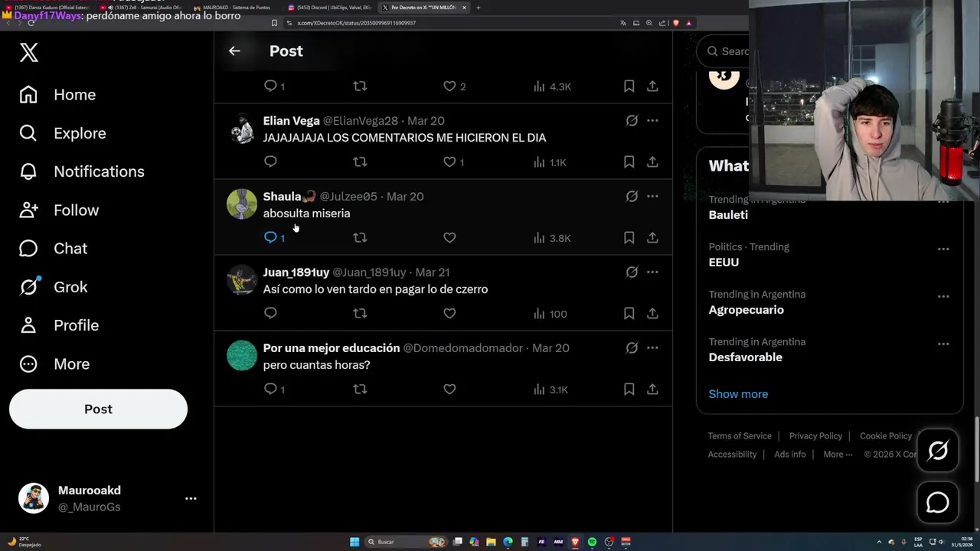Viewport: 980px width, 551px height.
Task: Click Show more under trends
Action: point(738,393)
